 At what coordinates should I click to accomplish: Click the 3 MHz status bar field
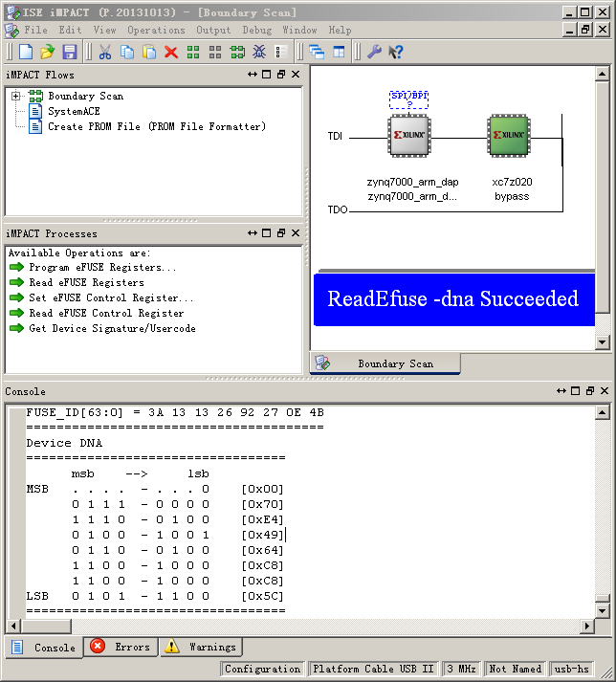[462, 669]
